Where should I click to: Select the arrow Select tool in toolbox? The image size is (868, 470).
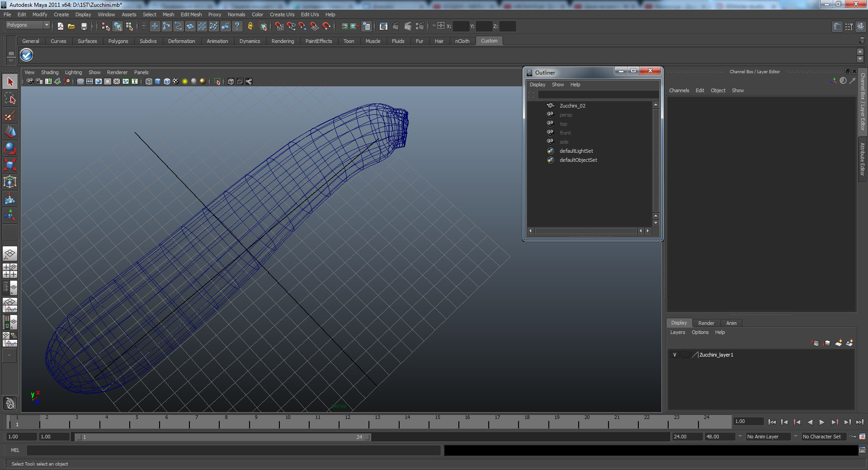click(10, 82)
